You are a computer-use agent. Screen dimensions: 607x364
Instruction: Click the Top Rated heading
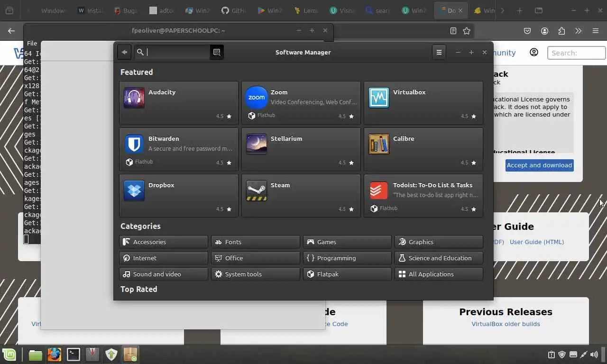coord(138,289)
